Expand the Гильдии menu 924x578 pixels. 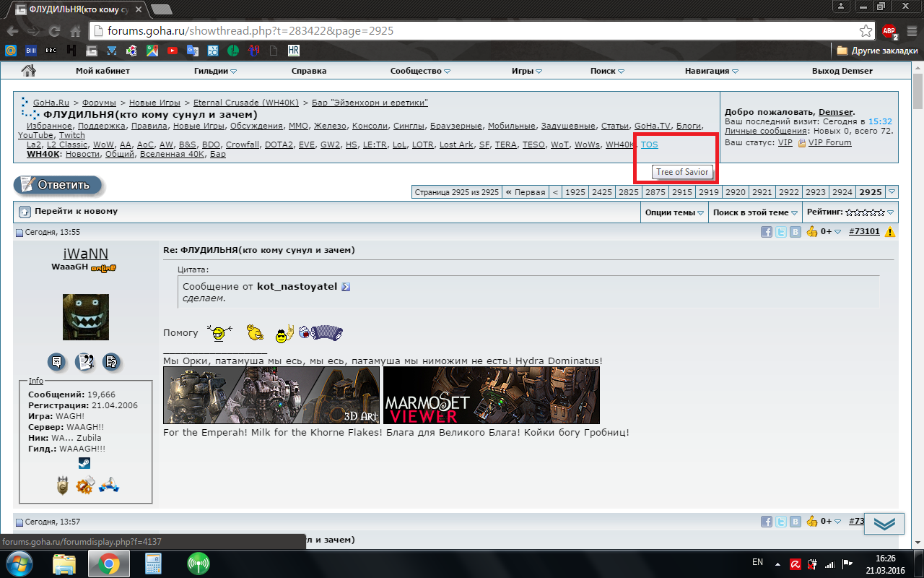(215, 71)
